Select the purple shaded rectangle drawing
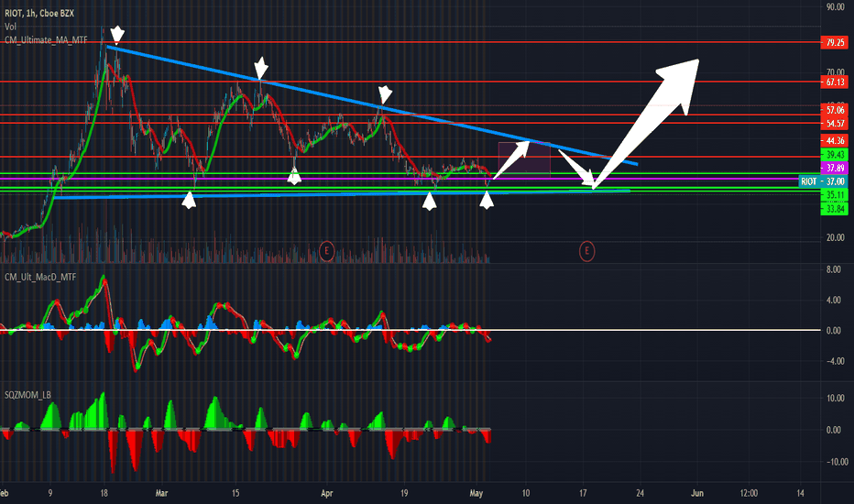854x504 pixels. click(x=524, y=159)
